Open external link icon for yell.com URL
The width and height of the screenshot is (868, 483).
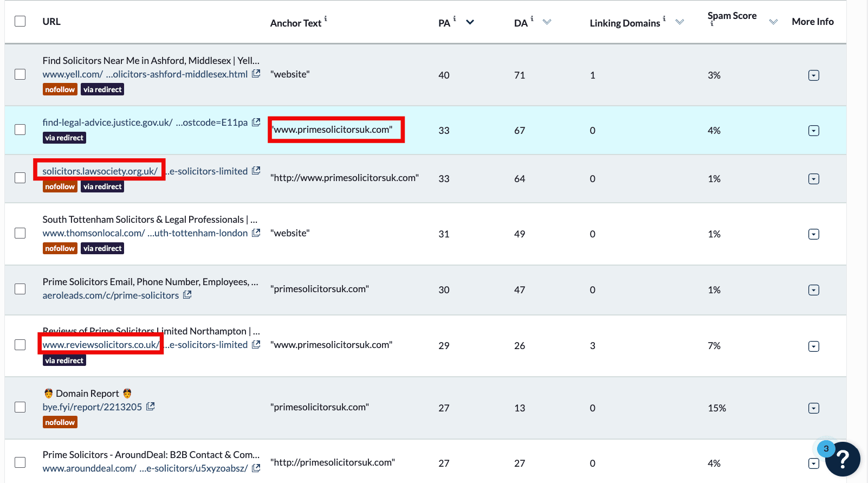[x=256, y=74]
